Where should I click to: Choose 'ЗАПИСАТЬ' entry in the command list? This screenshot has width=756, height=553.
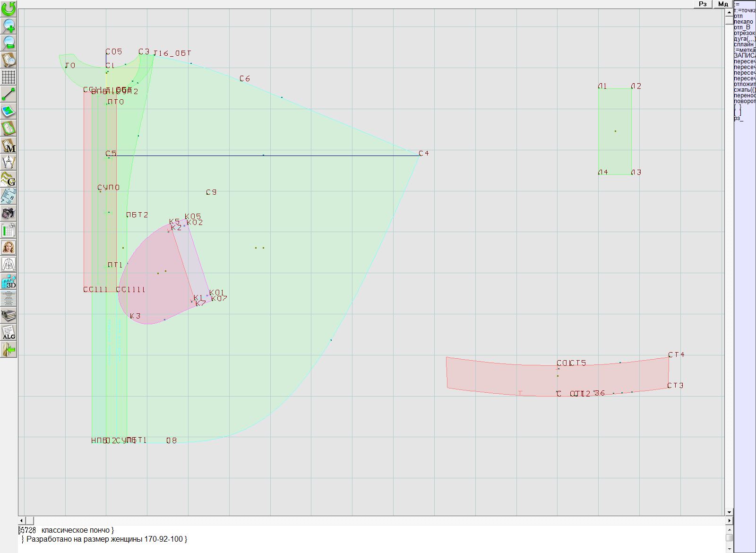[744, 56]
